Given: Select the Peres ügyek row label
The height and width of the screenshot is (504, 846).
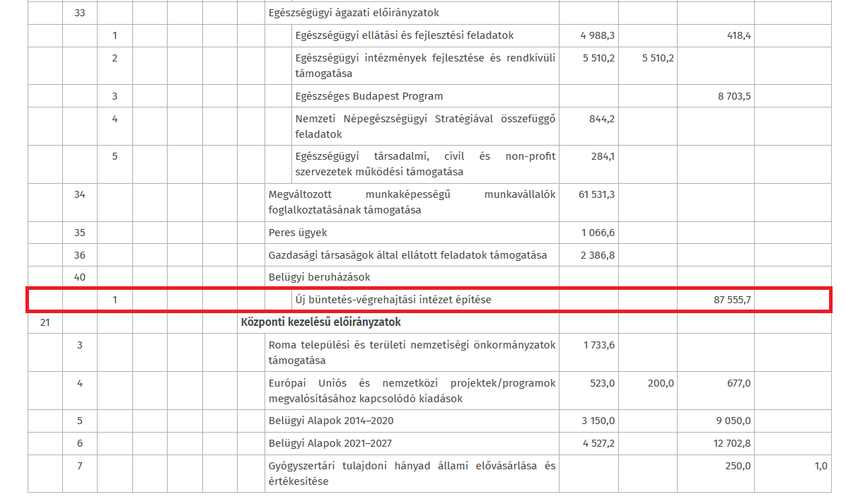Looking at the screenshot, I should (x=298, y=233).
